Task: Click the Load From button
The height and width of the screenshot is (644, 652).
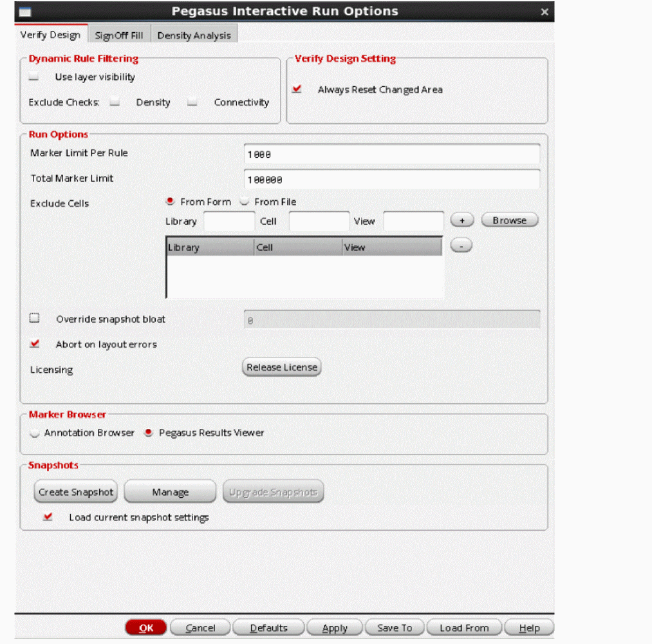Action: coord(464,628)
